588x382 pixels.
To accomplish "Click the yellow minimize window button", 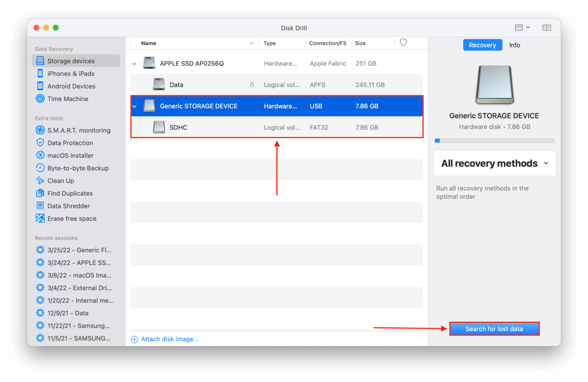I will click(x=46, y=28).
